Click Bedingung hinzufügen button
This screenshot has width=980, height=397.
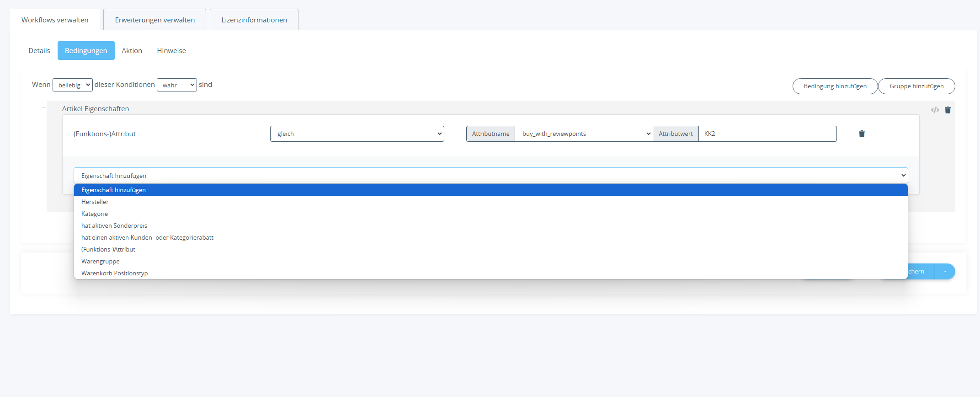[835, 86]
